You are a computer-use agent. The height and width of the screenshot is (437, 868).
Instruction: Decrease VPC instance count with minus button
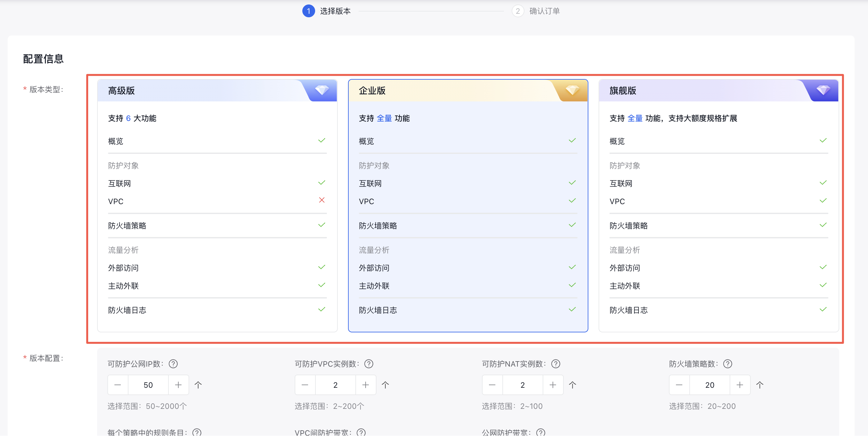pos(305,385)
